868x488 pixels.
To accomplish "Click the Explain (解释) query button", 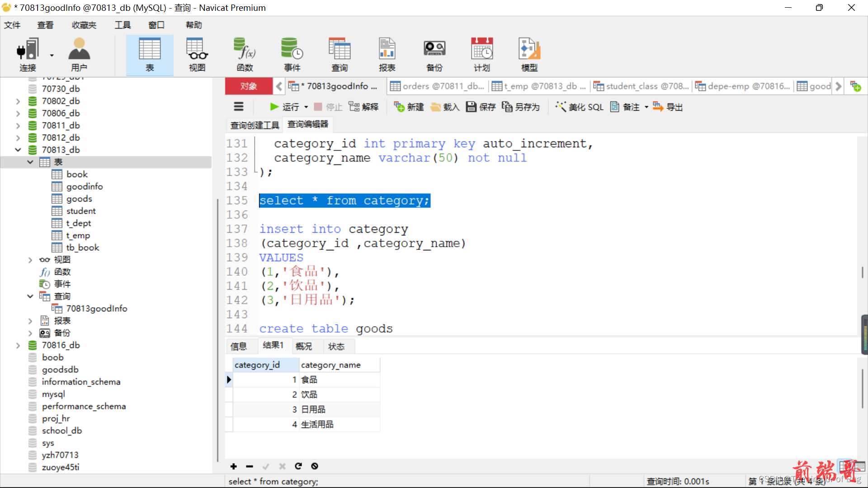I will pyautogui.click(x=363, y=107).
